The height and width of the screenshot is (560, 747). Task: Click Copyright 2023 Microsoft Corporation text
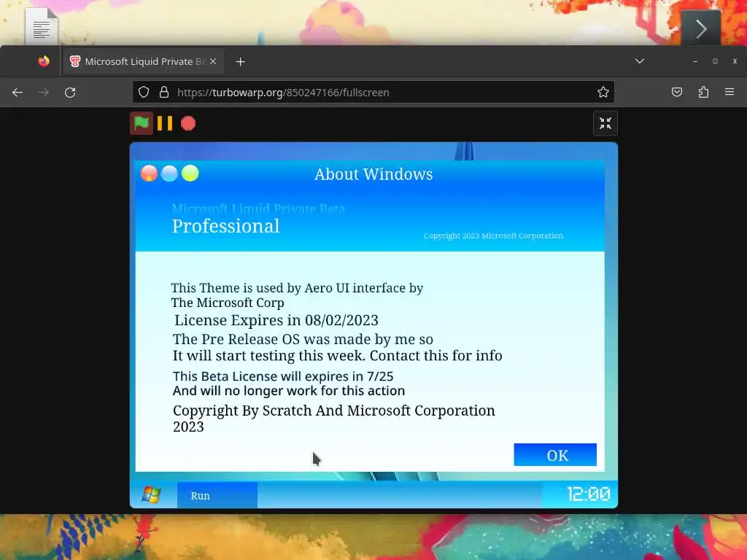tap(494, 236)
